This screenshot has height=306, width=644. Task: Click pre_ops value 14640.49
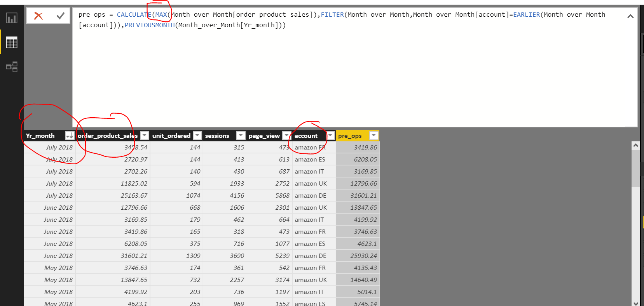[x=358, y=280]
